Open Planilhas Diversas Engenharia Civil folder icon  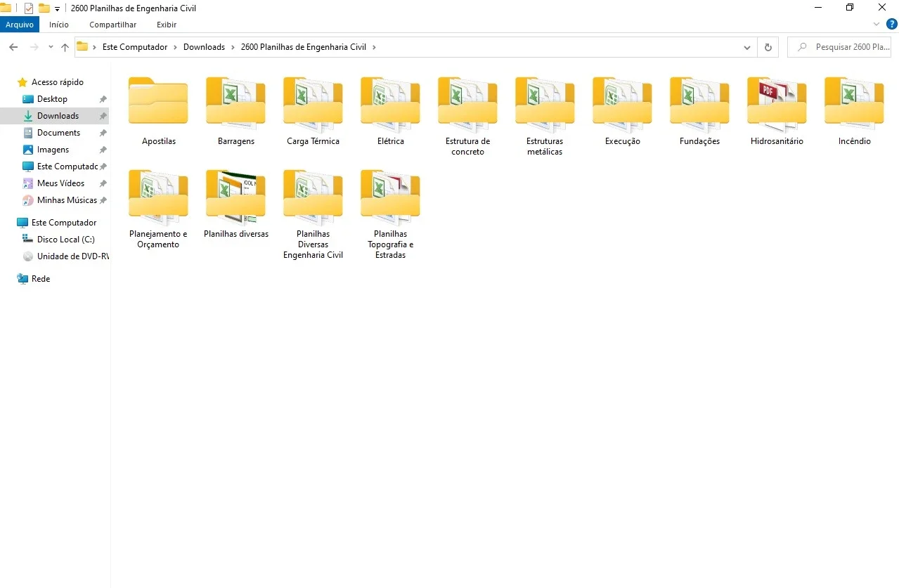[313, 196]
